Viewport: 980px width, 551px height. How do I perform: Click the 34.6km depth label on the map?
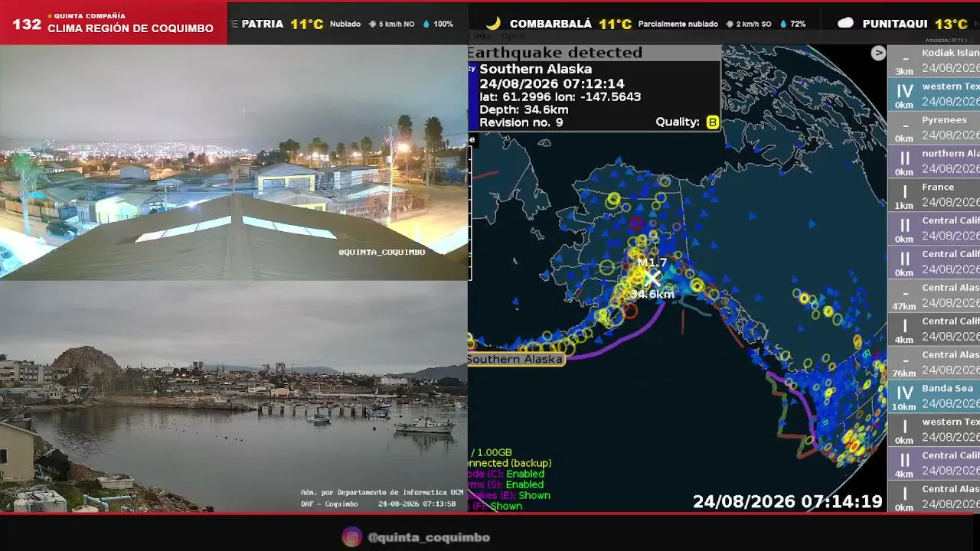click(652, 294)
